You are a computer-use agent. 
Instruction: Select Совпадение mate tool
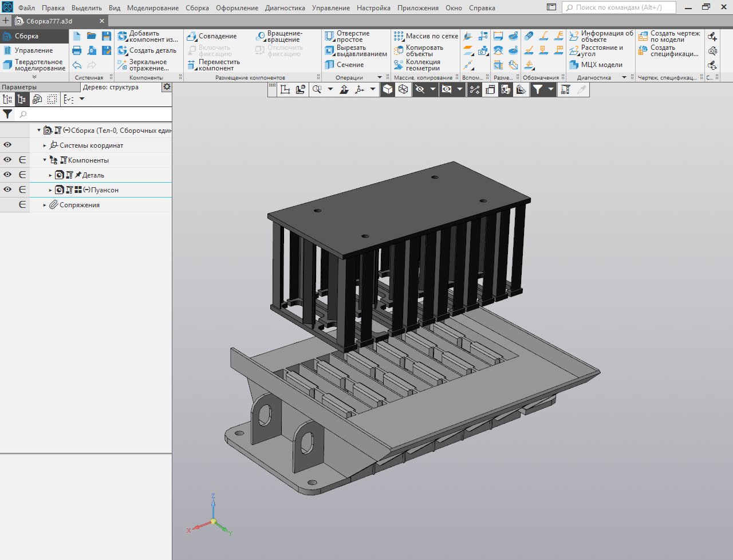(212, 36)
